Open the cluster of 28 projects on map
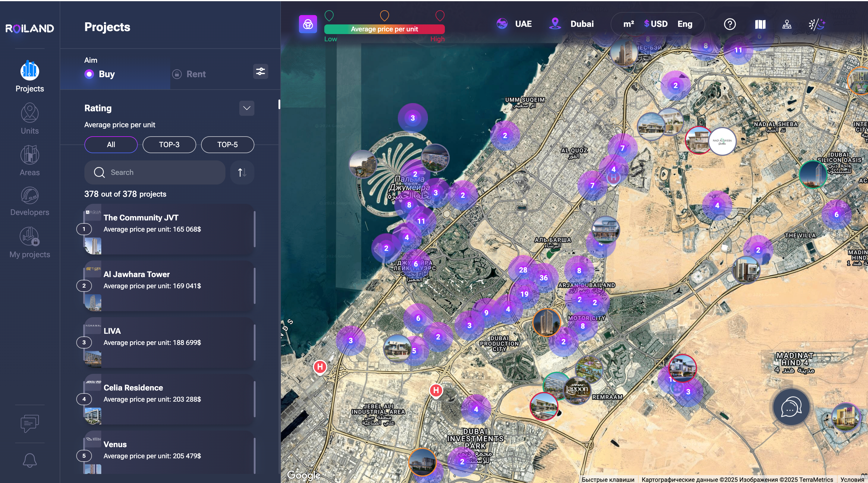 [x=523, y=270]
